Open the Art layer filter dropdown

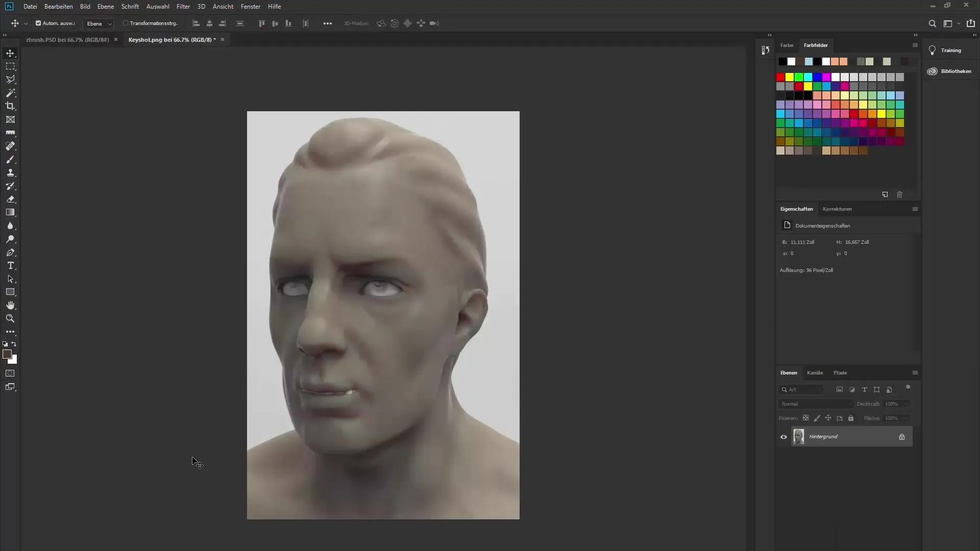point(801,389)
